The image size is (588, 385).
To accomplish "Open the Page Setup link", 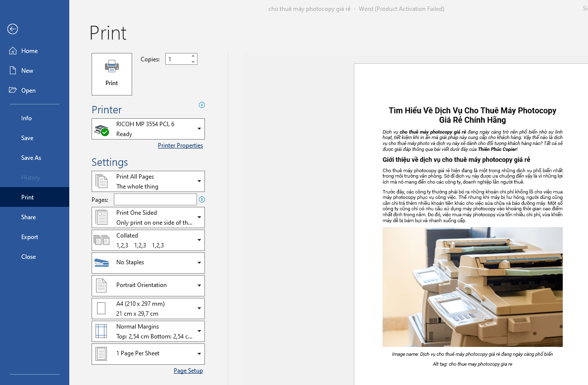I will (x=188, y=371).
